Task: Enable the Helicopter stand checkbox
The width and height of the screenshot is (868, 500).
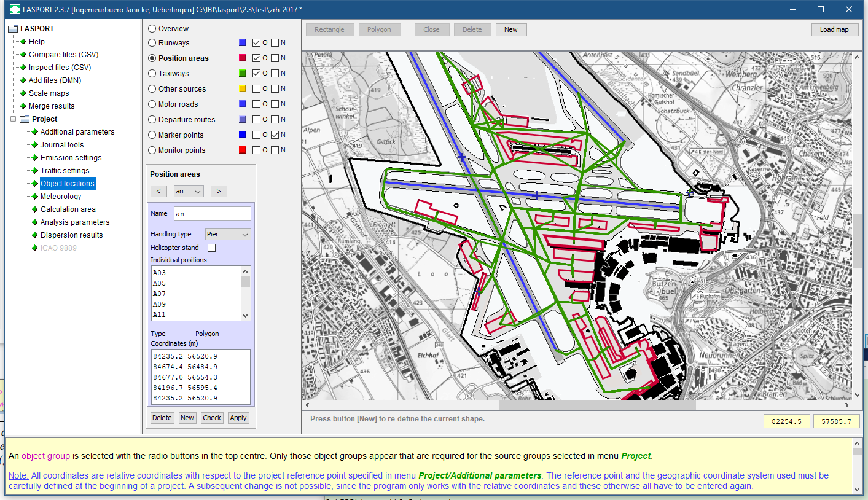Action: coord(212,248)
